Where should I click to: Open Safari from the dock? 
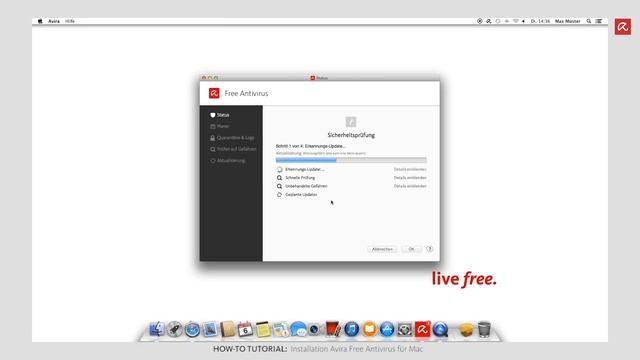(192, 329)
